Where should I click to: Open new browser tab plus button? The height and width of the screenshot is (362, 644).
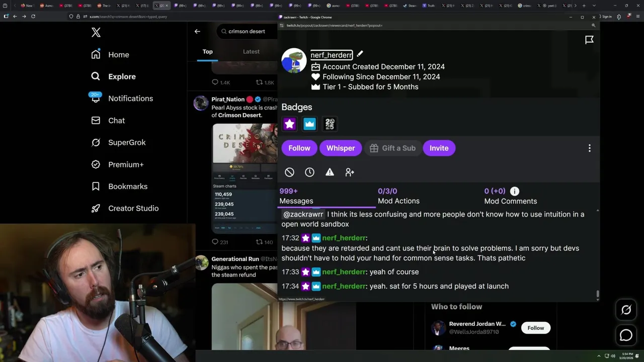click(584, 6)
